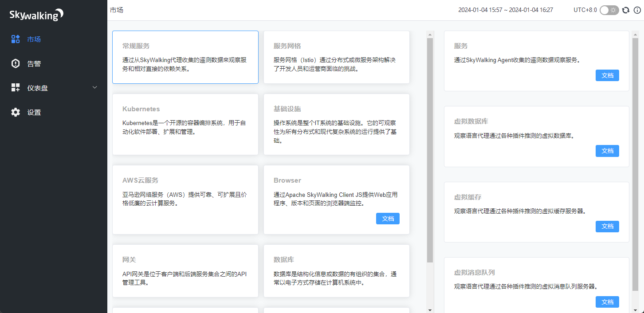Open docs for 虚拟缓存
Image resolution: width=644 pixels, height=313 pixels.
[x=607, y=227]
